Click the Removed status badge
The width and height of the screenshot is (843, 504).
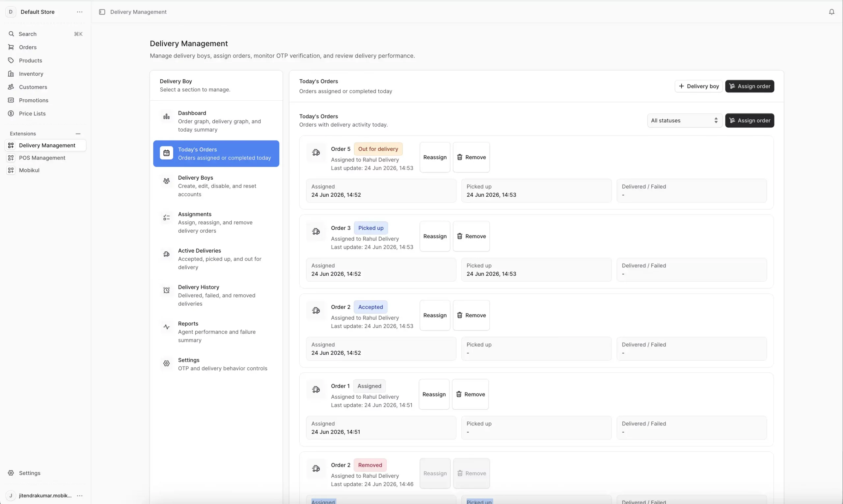(x=370, y=465)
